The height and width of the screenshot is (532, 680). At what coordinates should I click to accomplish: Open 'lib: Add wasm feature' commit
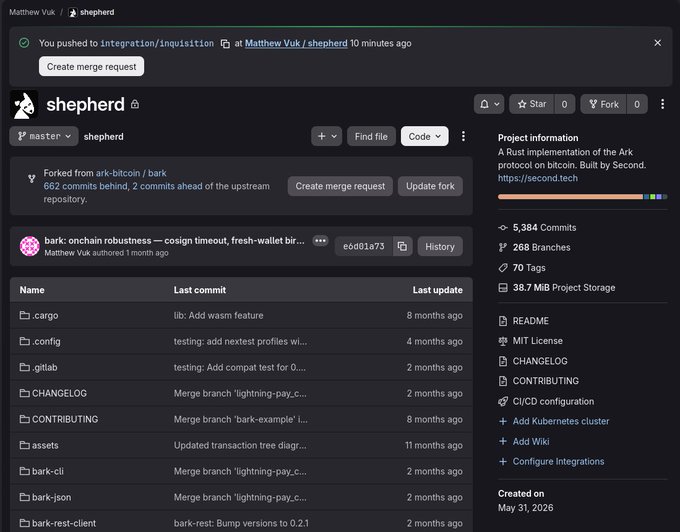pyautogui.click(x=219, y=315)
